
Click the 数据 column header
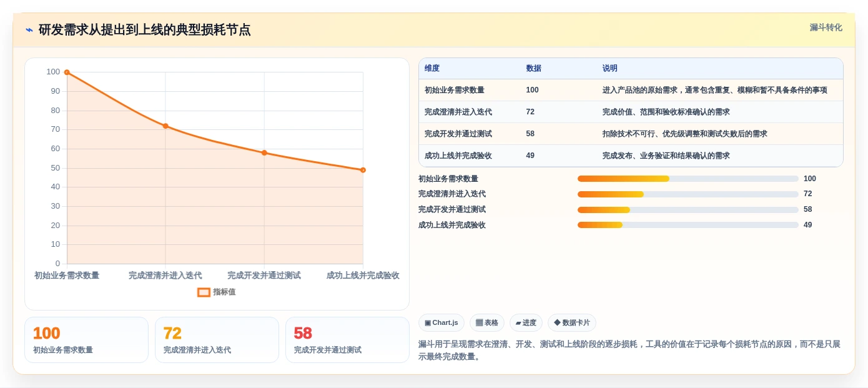pos(534,68)
